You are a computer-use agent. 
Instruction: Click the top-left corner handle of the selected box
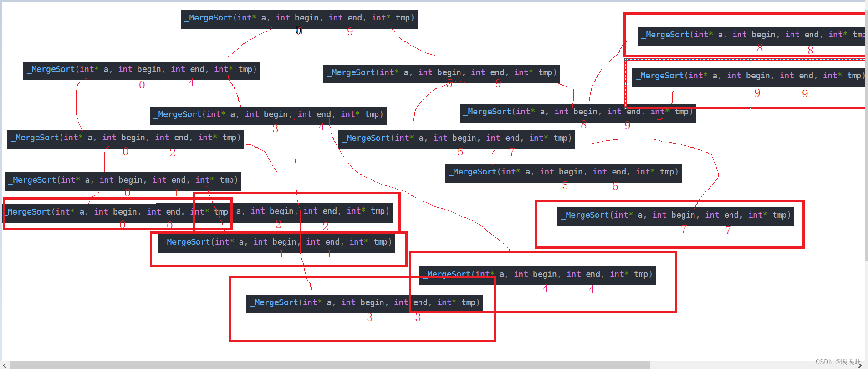pyautogui.click(x=625, y=59)
